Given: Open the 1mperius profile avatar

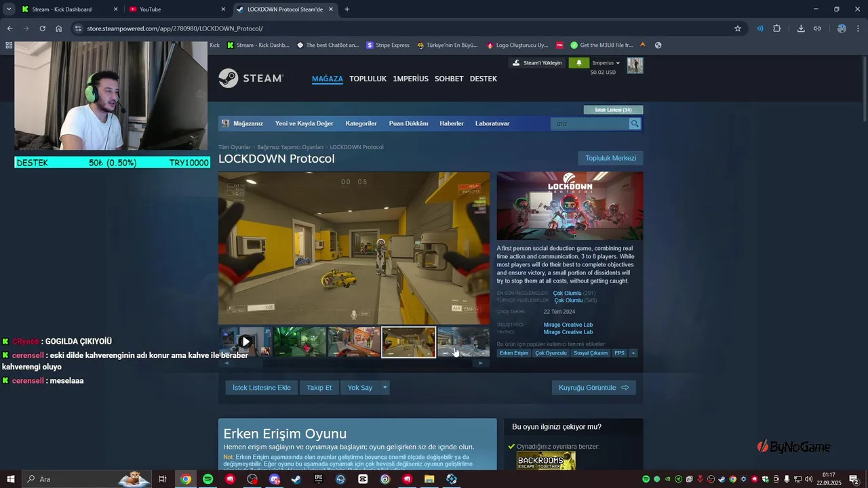Looking at the screenshot, I should [x=635, y=66].
